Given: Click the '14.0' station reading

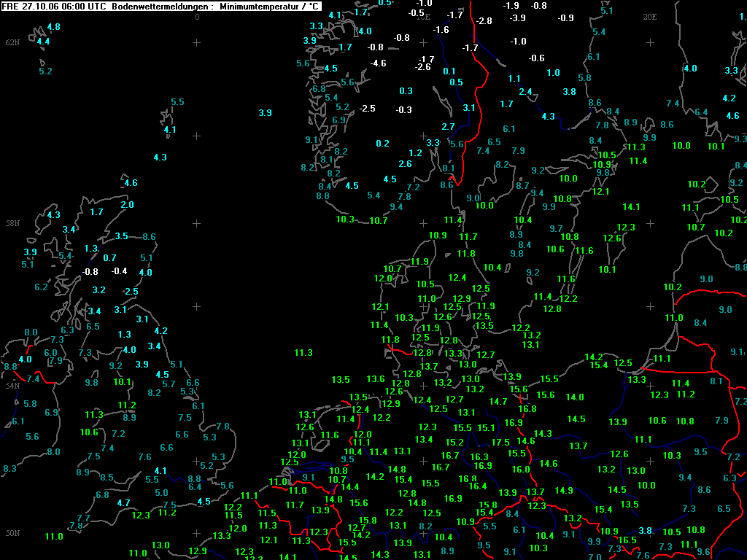Looking at the screenshot, I should point(575,397).
